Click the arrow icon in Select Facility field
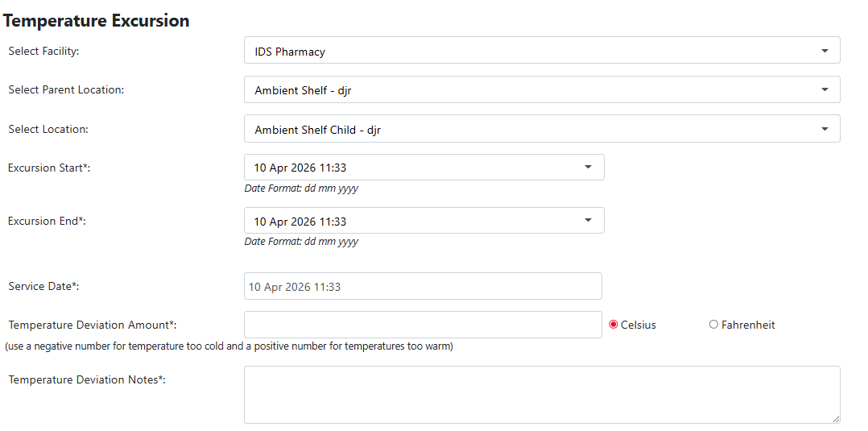868x431 pixels. coord(825,51)
